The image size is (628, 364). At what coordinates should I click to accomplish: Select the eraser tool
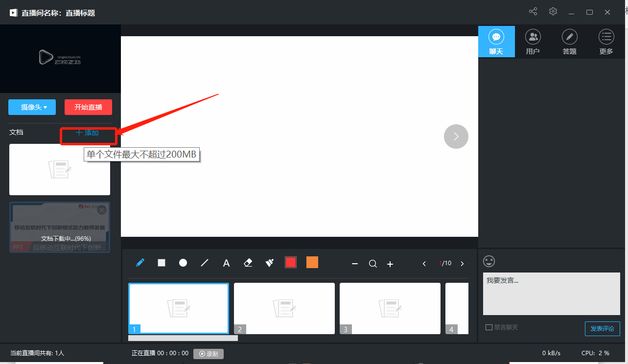coord(248,263)
